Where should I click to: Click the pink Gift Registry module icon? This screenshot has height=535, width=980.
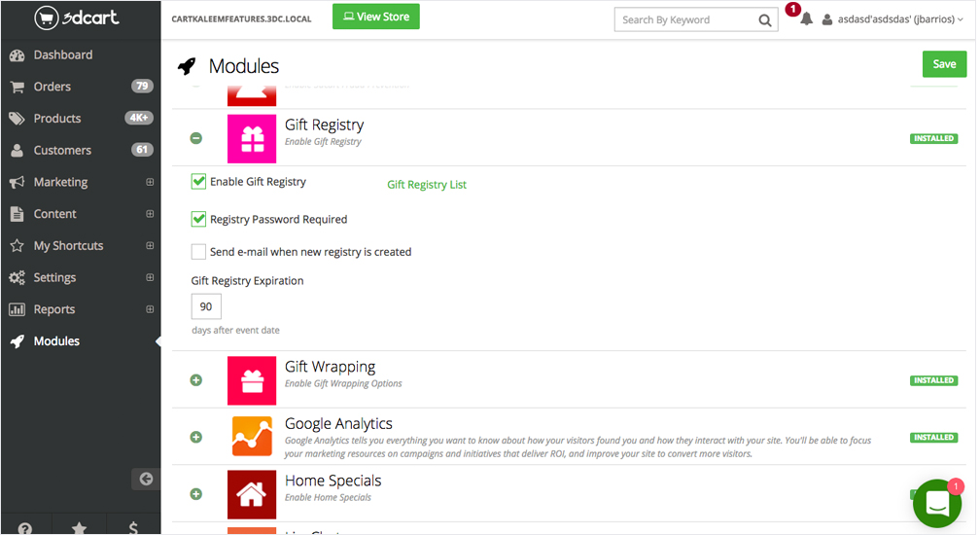[x=252, y=139]
